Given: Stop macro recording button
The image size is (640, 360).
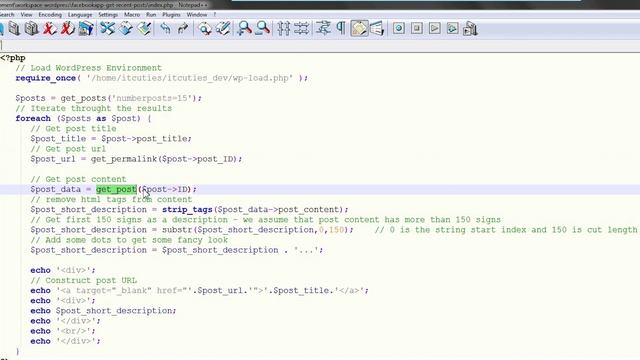Looking at the screenshot, I should click(x=417, y=29).
